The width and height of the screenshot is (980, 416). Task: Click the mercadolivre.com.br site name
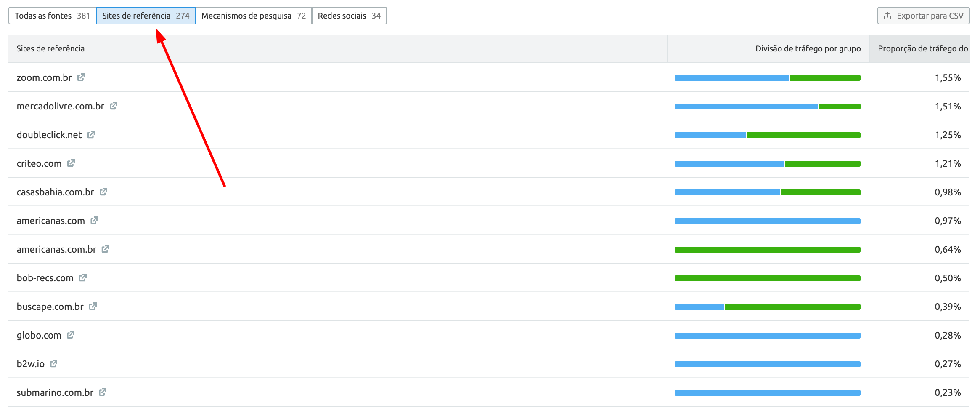[61, 106]
